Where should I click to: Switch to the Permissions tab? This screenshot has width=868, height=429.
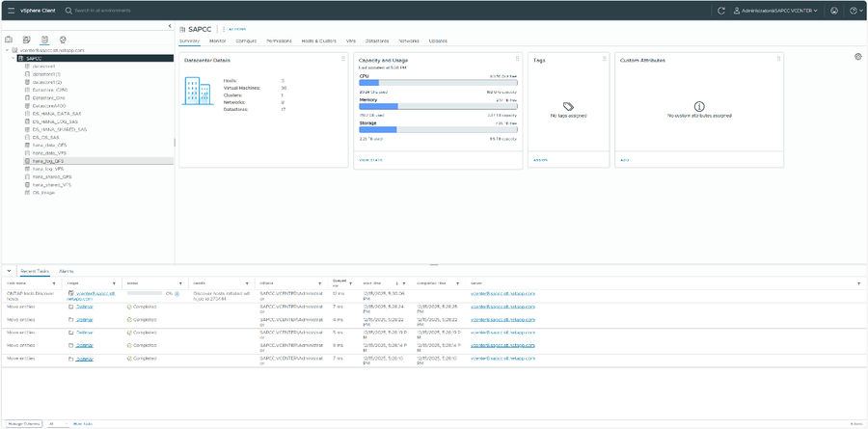(279, 40)
